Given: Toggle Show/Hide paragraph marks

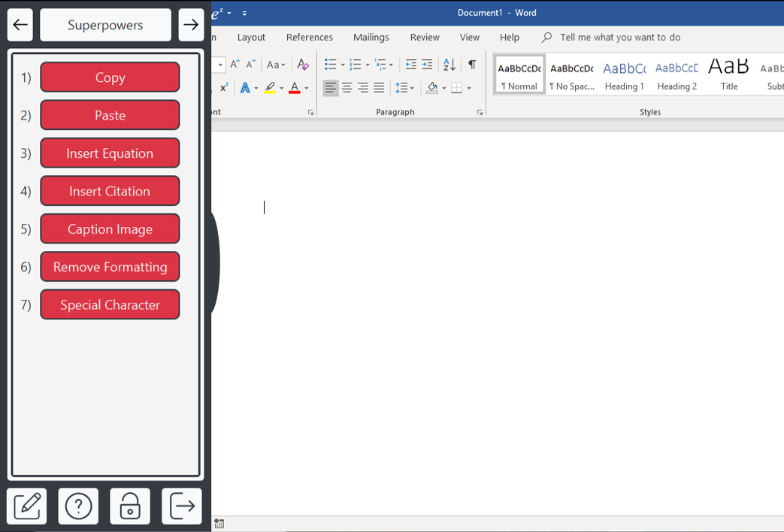Looking at the screenshot, I should [x=472, y=65].
